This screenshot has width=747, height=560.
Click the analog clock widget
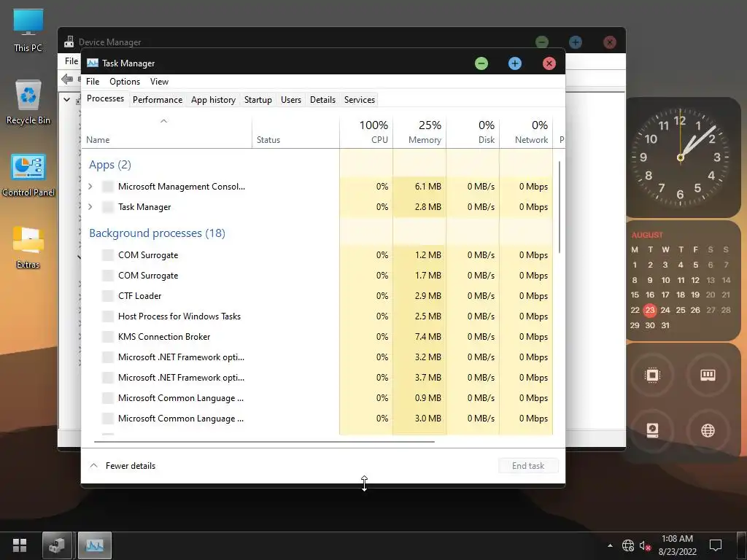681,157
